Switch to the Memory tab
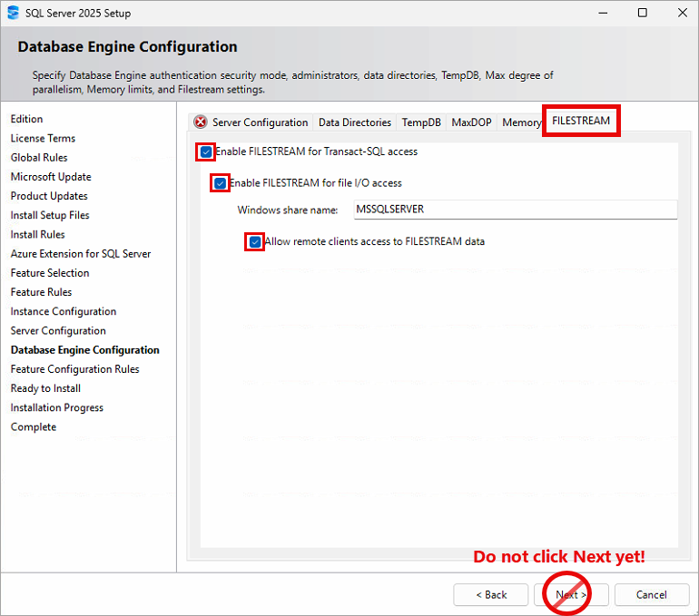699x616 pixels. point(520,122)
